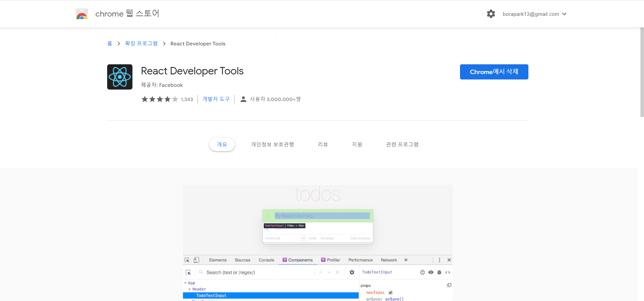
Task: Go to the 홈 breadcrumb link
Action: 110,43
